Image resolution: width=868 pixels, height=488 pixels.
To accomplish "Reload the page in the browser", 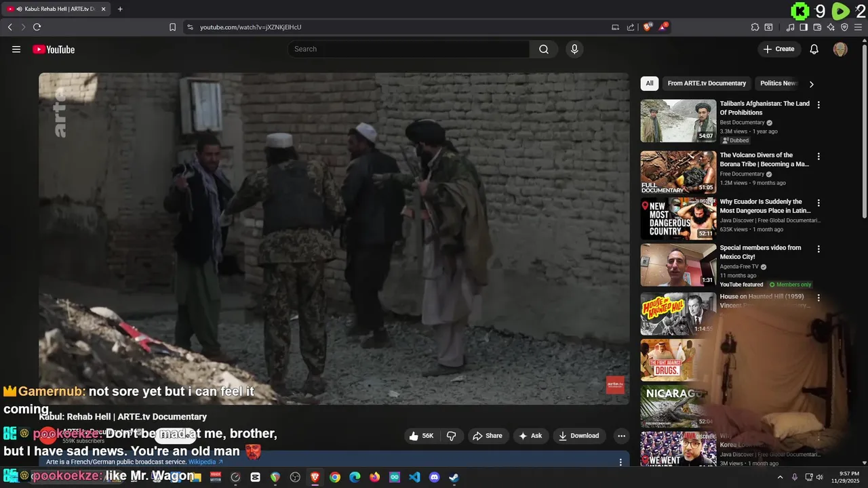I will pos(37,27).
